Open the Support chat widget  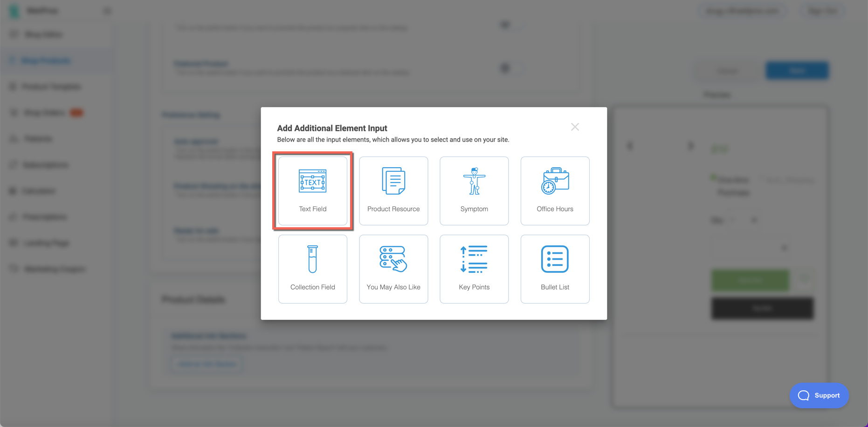(819, 395)
